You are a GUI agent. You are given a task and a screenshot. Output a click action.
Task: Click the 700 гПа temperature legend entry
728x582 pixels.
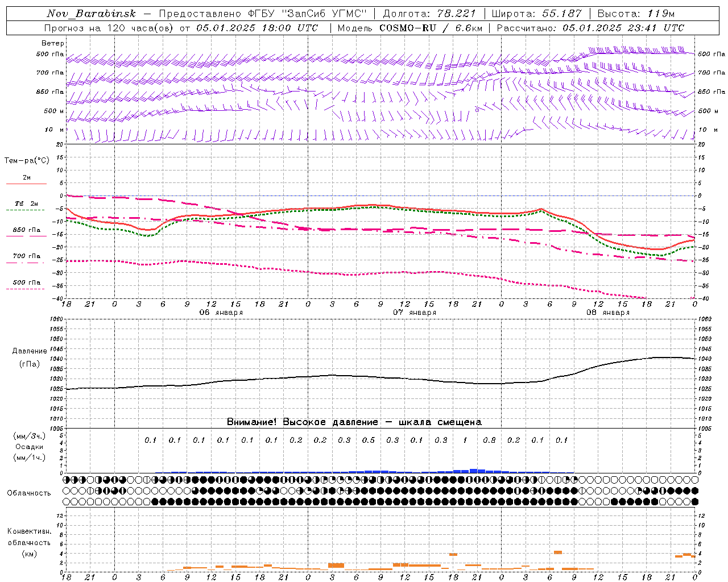(26, 256)
